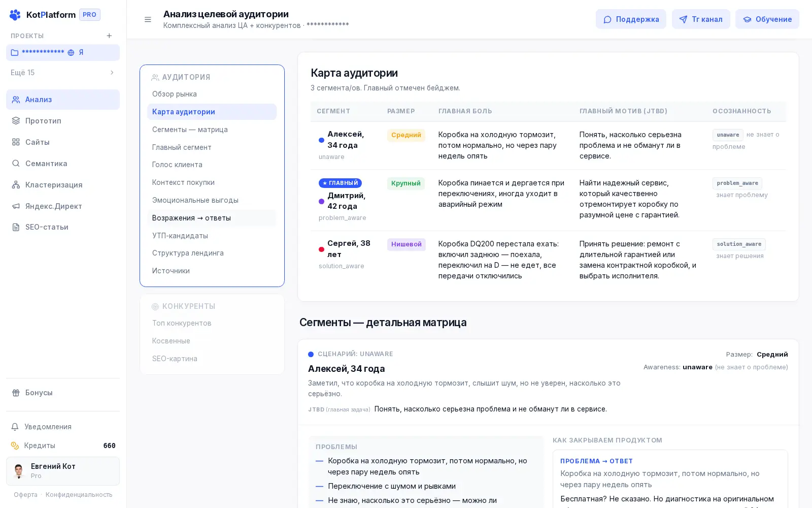Click Средний size badge for Алексей
The width and height of the screenshot is (812, 508).
click(406, 135)
